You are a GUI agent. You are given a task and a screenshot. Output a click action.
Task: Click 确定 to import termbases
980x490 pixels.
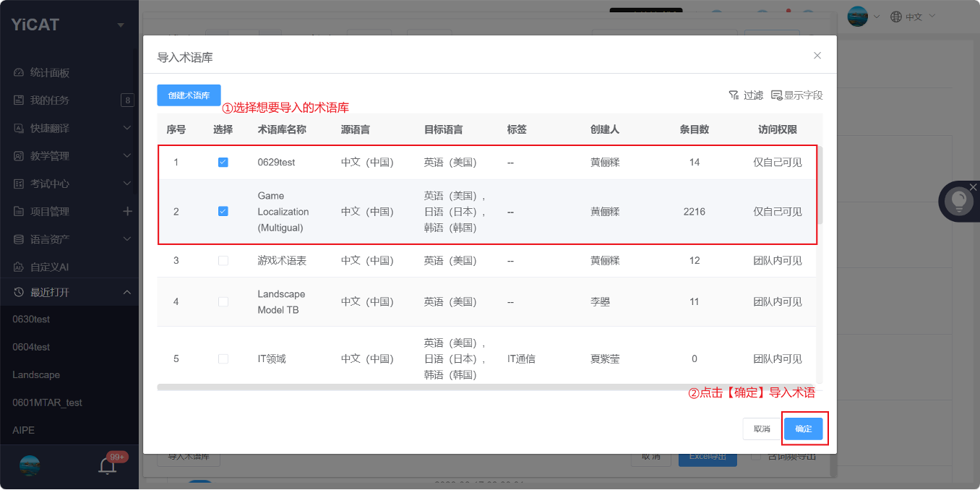click(x=804, y=429)
